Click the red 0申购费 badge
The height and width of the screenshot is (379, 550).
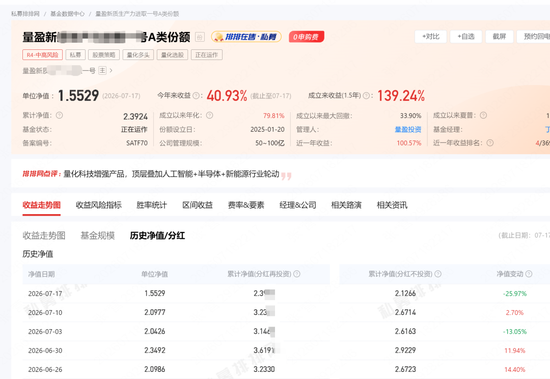pyautogui.click(x=306, y=37)
